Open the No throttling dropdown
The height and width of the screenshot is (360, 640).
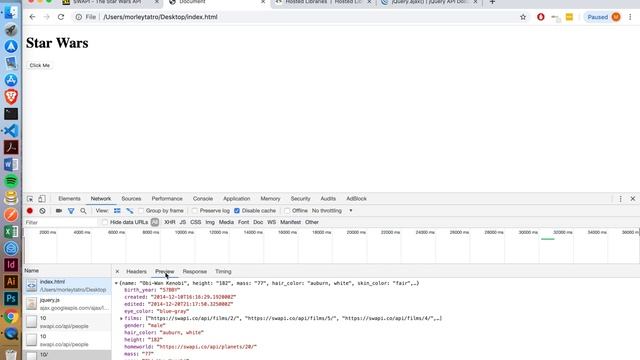(332, 211)
